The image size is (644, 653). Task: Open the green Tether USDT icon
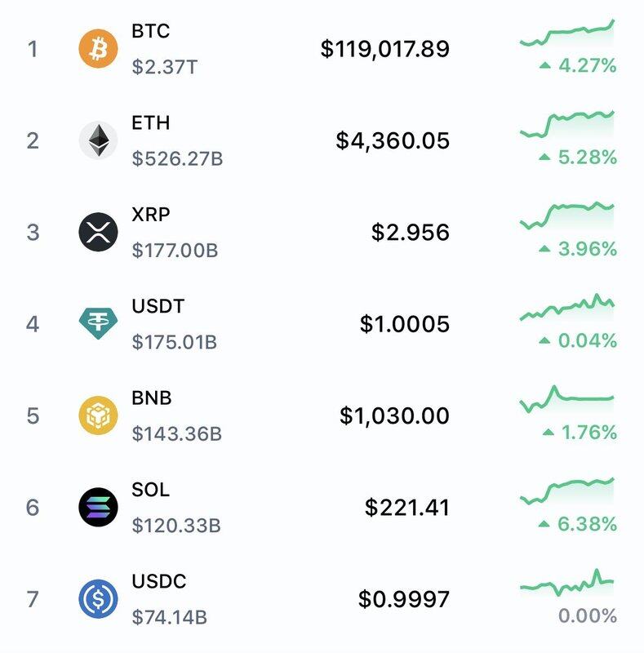[98, 323]
